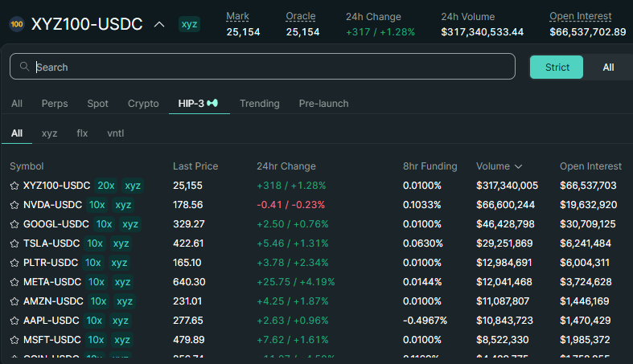Favorite META-USDC with its star icon
Viewport: 633px width, 364px height.
pyautogui.click(x=14, y=282)
